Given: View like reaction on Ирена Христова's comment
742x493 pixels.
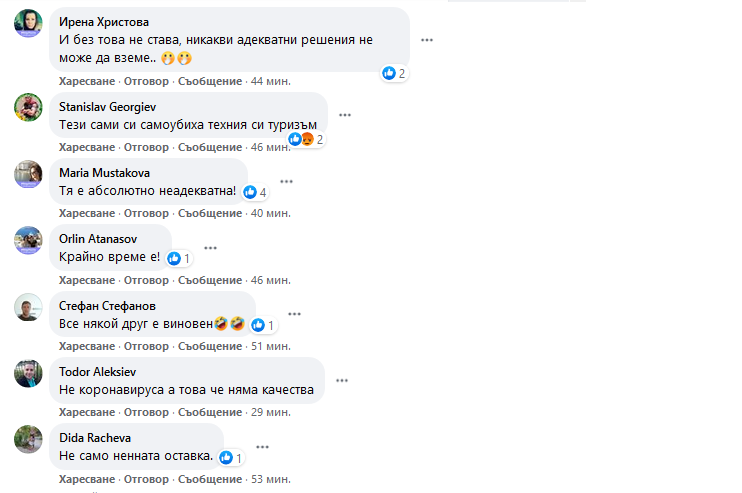Looking at the screenshot, I should pos(394,73).
